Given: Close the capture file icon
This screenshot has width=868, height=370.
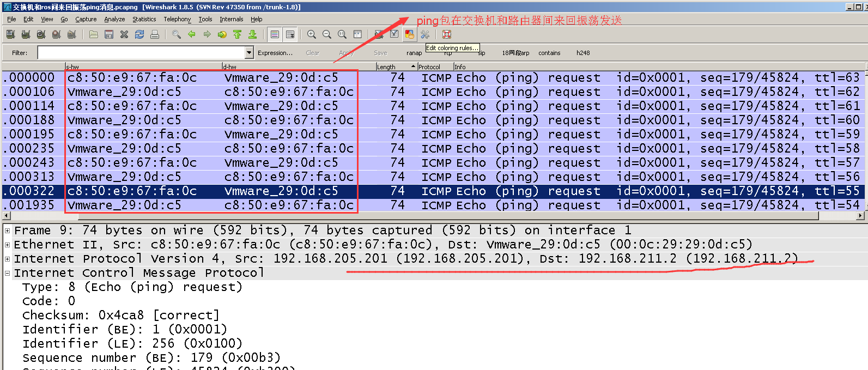Looking at the screenshot, I should click(x=124, y=34).
